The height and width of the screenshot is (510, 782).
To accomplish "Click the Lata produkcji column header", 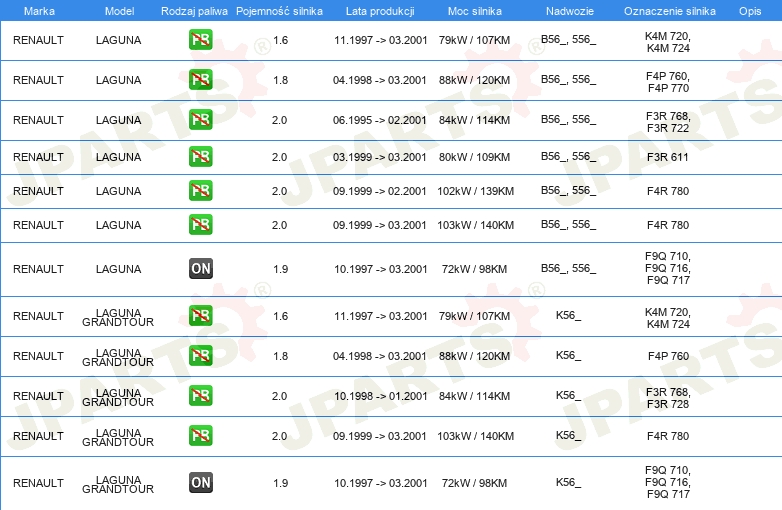I will pos(380,11).
